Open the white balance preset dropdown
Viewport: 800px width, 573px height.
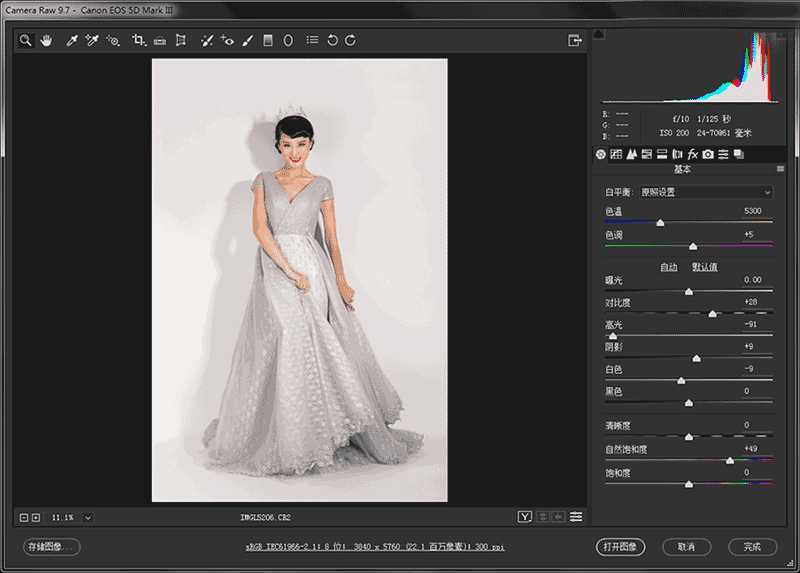(x=705, y=192)
